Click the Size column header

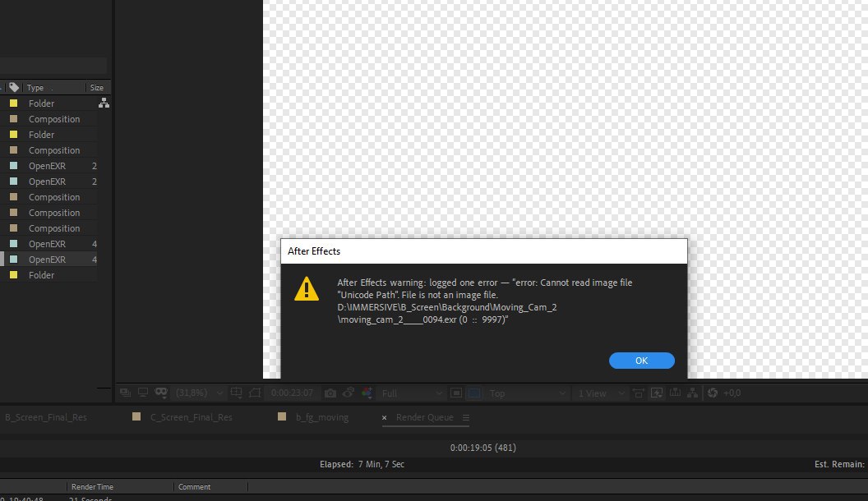[97, 87]
